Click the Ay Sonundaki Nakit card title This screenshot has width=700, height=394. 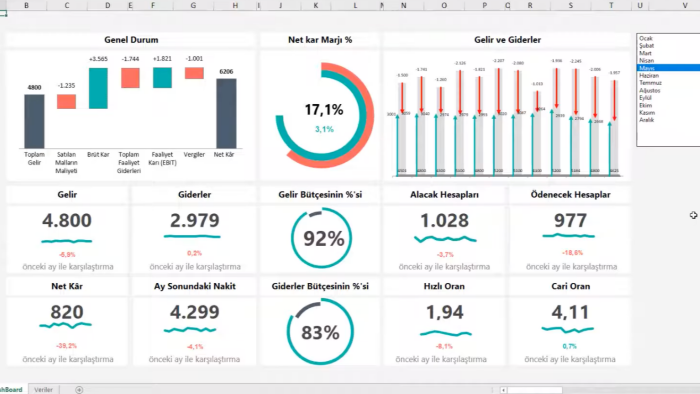[195, 286]
